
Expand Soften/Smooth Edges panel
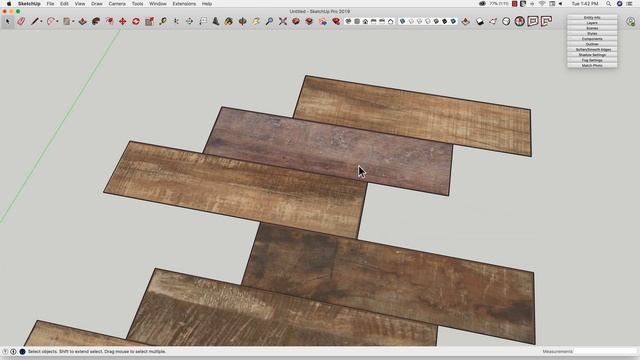[592, 49]
